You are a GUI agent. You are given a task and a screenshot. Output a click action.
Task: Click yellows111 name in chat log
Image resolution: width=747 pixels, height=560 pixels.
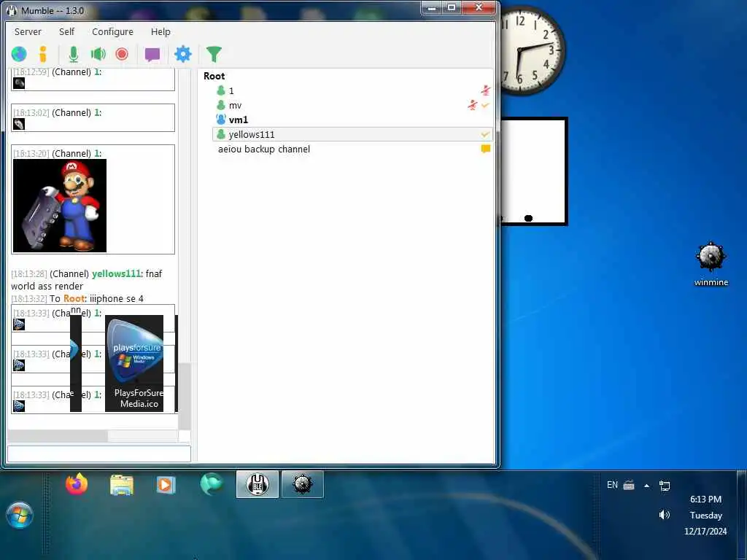(116, 274)
